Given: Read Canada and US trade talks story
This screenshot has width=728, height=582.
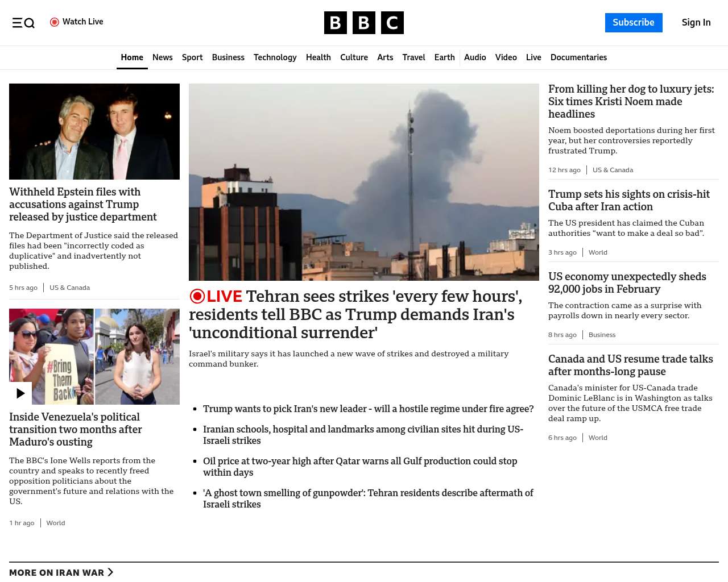Looking at the screenshot, I should pos(630,365).
